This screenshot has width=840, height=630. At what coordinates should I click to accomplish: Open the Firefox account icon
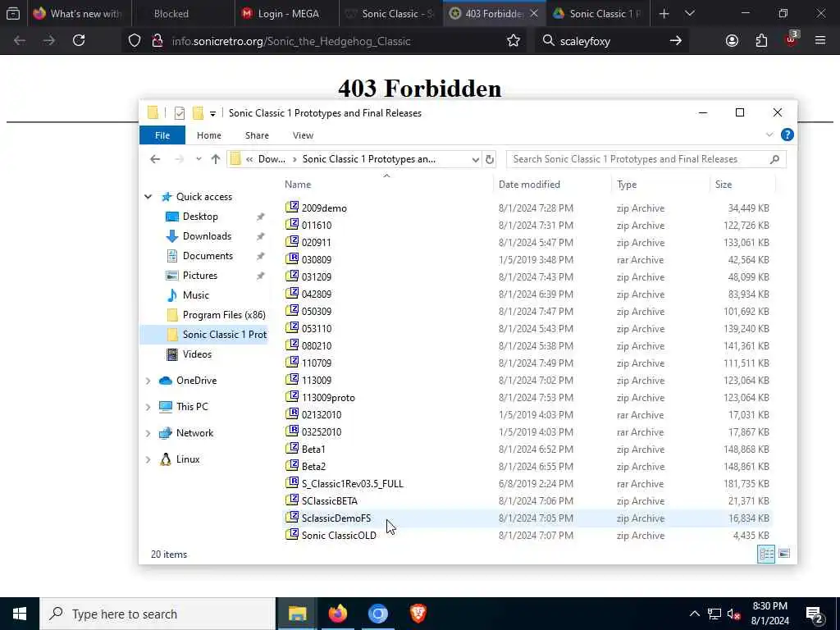732,41
